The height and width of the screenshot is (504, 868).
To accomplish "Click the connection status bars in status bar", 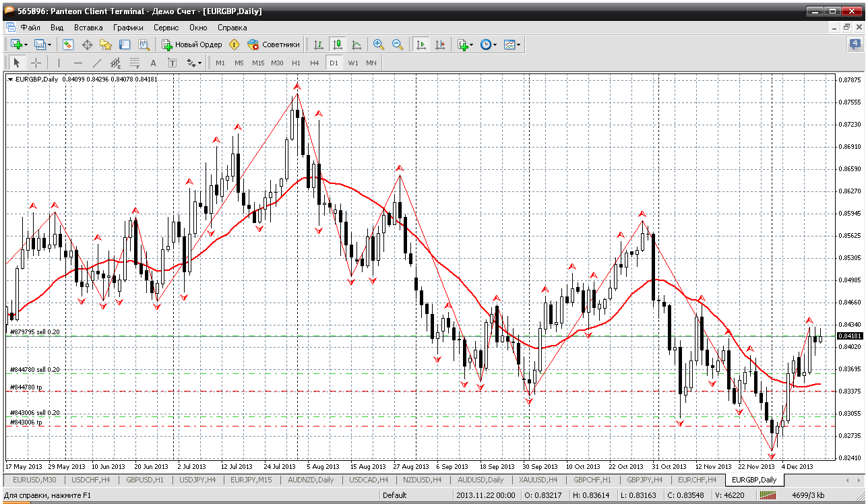I will click(768, 495).
